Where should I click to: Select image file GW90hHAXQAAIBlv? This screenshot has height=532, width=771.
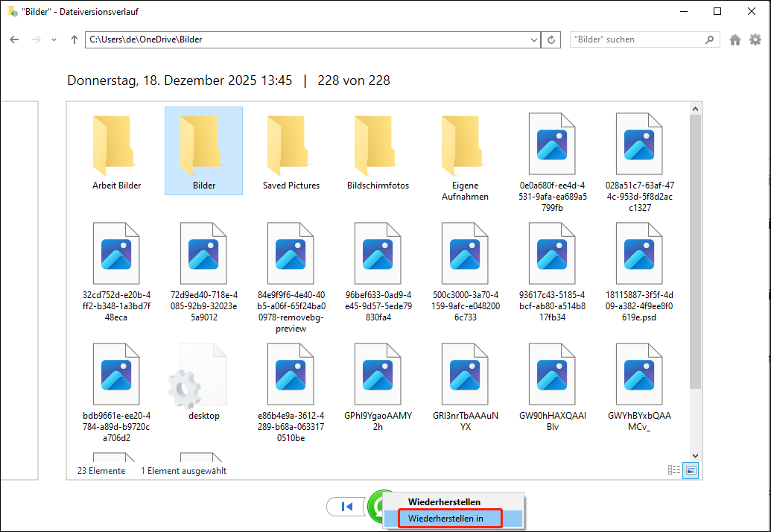[552, 387]
